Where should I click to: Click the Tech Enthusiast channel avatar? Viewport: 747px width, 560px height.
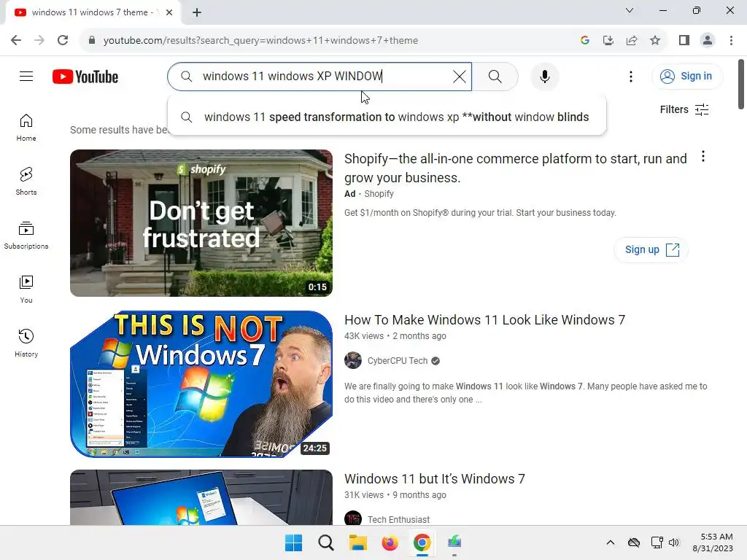pos(353,518)
